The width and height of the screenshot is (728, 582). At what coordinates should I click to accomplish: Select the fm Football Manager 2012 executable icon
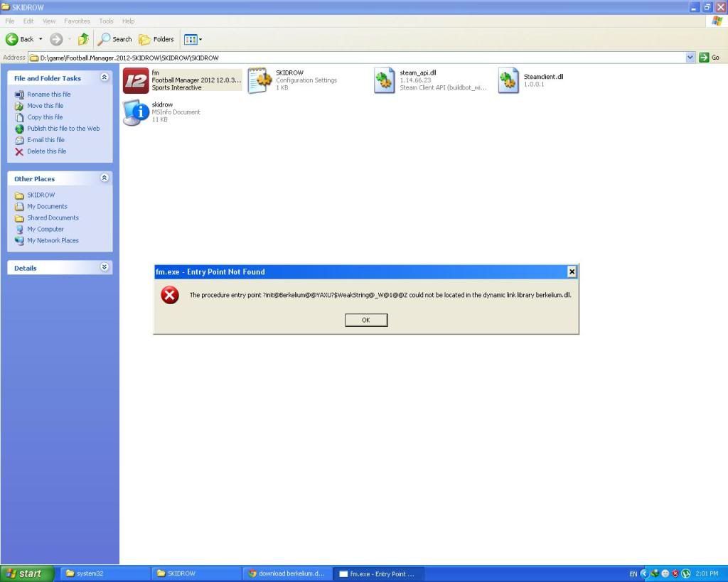[x=136, y=80]
